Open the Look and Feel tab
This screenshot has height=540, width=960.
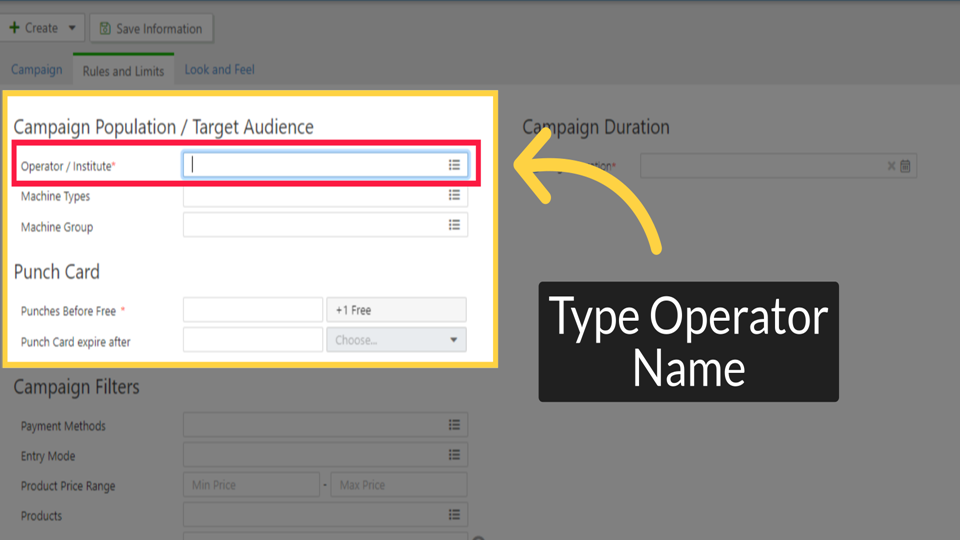click(219, 70)
